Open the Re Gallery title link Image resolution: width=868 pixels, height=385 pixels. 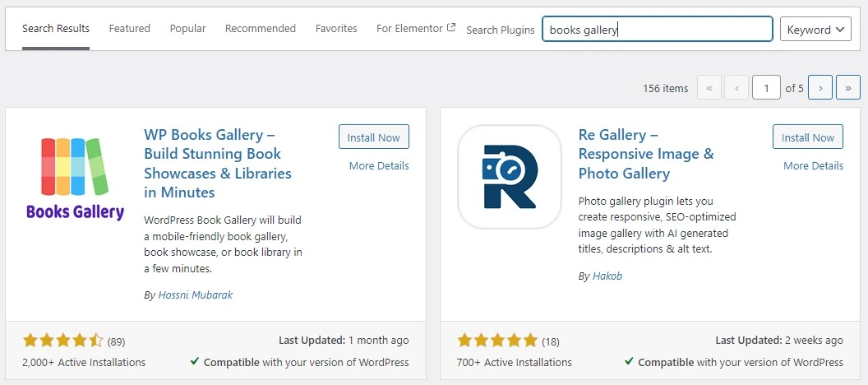point(646,154)
